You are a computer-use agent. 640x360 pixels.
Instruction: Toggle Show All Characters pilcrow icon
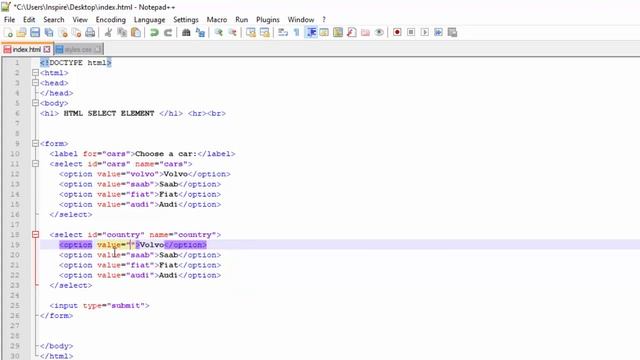coord(297,33)
